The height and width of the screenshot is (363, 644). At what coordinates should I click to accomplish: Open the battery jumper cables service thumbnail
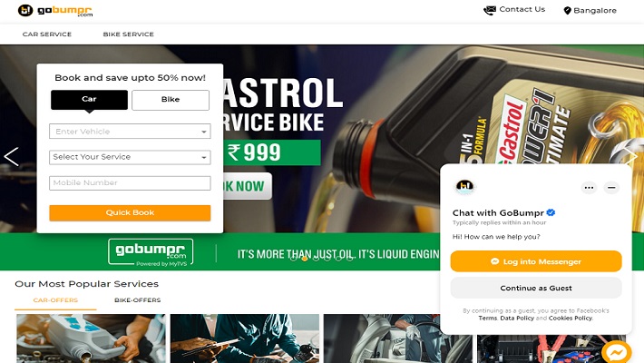551,349
